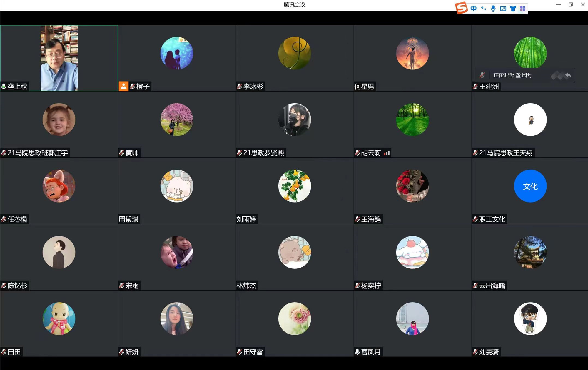Viewport: 588px width, 370px height.
Task: Click orange host icon beside 橙子
Action: coord(123,87)
